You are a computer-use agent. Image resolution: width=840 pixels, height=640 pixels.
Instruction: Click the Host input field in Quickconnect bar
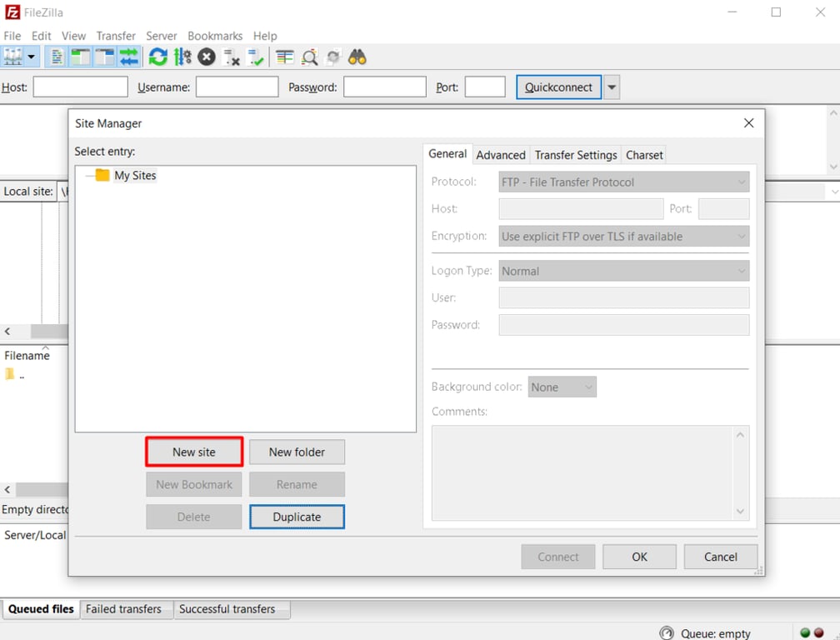point(80,87)
